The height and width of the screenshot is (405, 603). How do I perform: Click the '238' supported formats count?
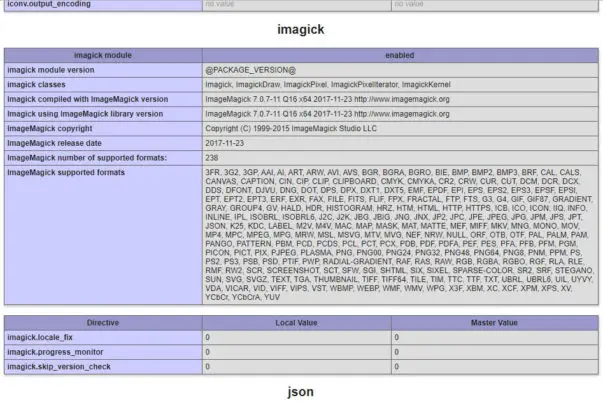tap(212, 158)
